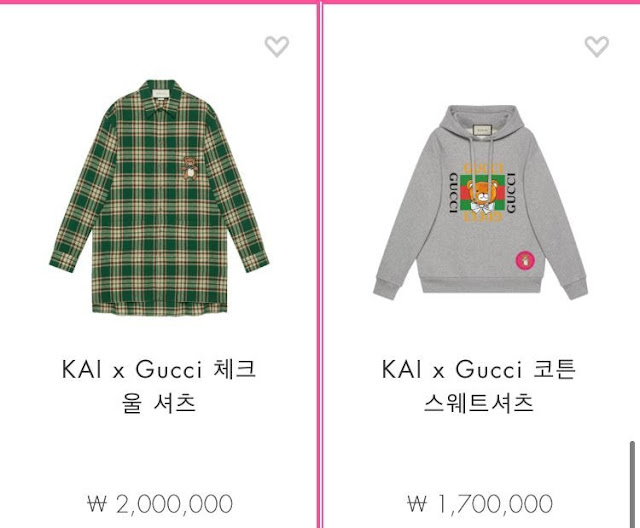640x528 pixels.
Task: Open the KAI x Gucci 코튼 스웨트셔츠 title
Action: (x=479, y=386)
